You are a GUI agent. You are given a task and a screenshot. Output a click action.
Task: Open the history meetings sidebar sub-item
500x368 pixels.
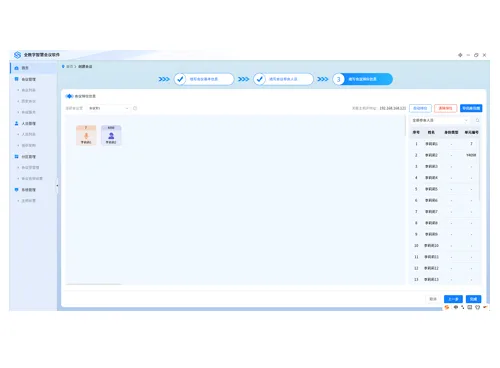pos(29,101)
